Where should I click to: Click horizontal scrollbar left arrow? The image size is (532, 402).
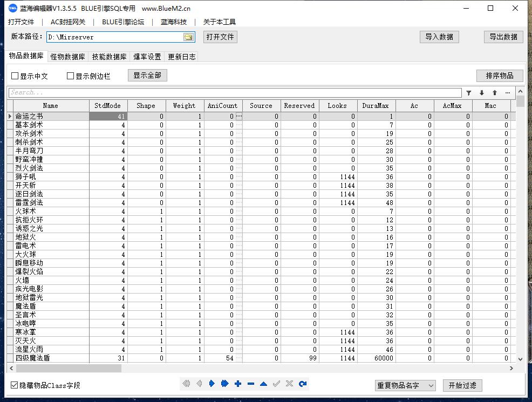pyautogui.click(x=11, y=368)
